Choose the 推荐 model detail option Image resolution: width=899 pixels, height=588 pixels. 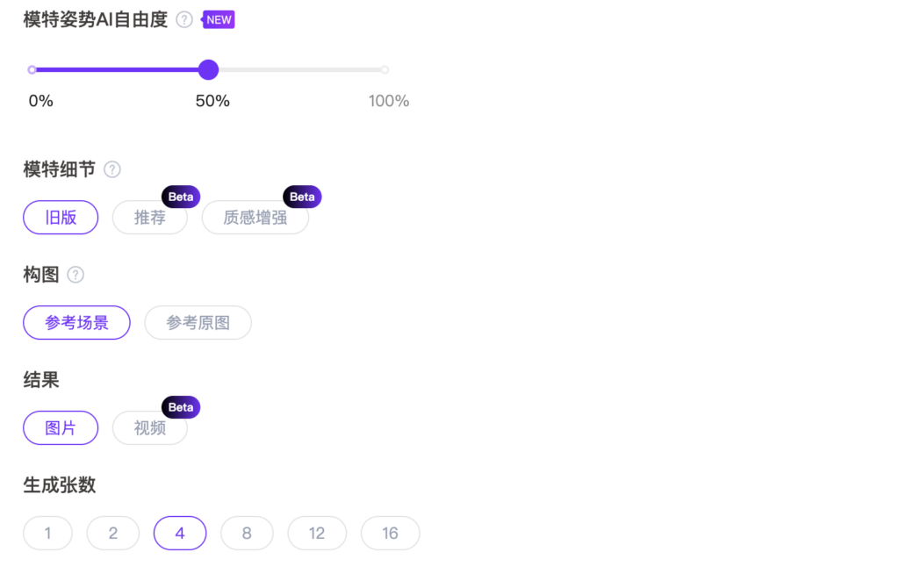coord(150,218)
